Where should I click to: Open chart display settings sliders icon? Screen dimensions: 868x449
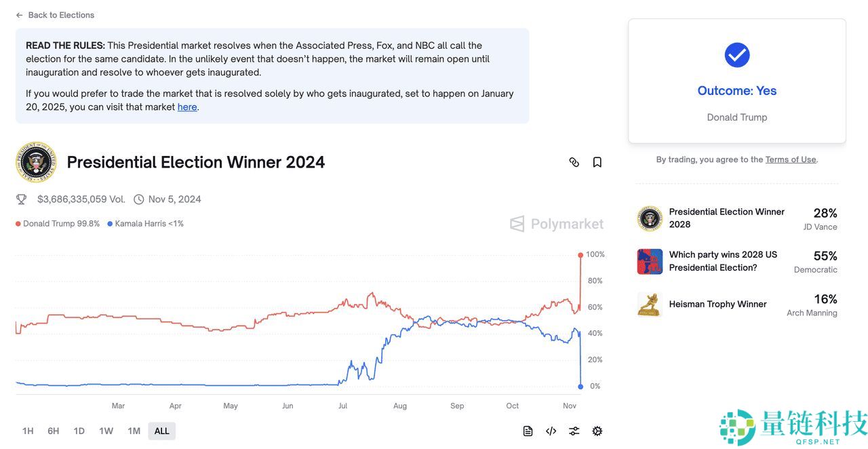tap(574, 431)
